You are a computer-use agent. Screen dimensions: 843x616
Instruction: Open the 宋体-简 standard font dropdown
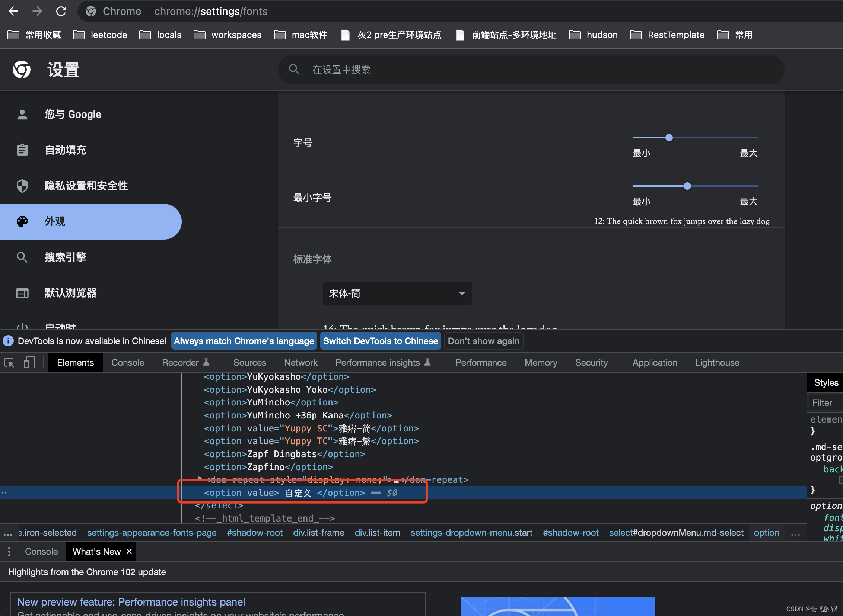coord(397,293)
